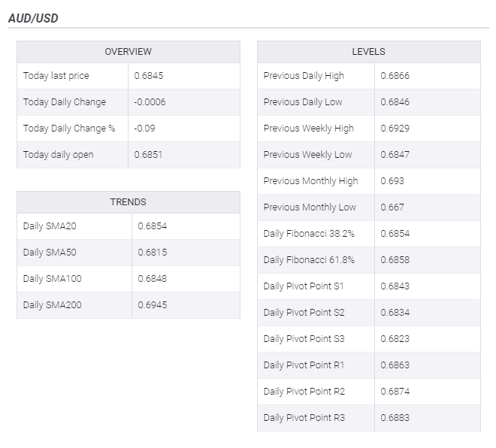Select the SMA20 value 0.6854
This screenshot has height=448, width=496.
pos(152,226)
